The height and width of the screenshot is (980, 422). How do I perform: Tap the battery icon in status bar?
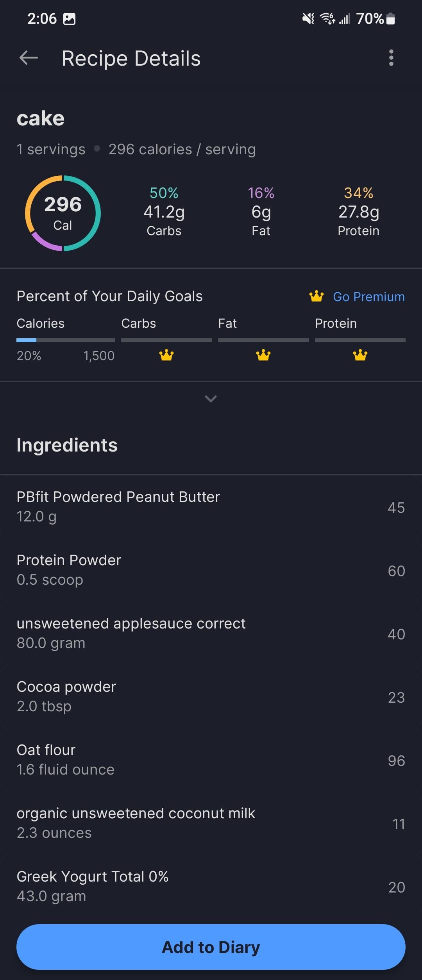[x=391, y=18]
